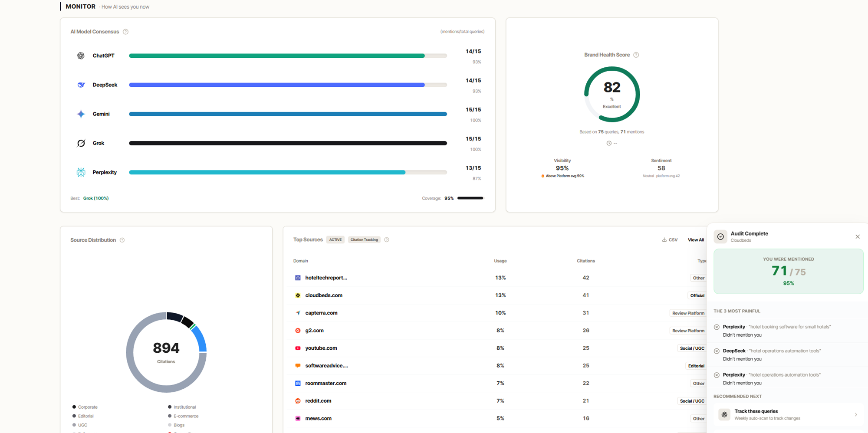Toggle E-commerce legend item
This screenshot has height=433, width=868.
[x=183, y=416]
